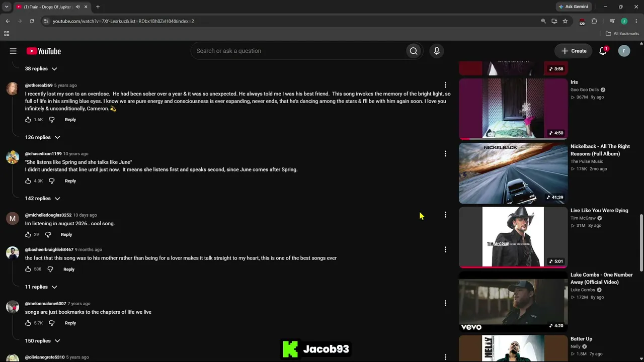644x362 pixels.
Task: Open the YouTube account avatar menu
Action: coord(624,51)
